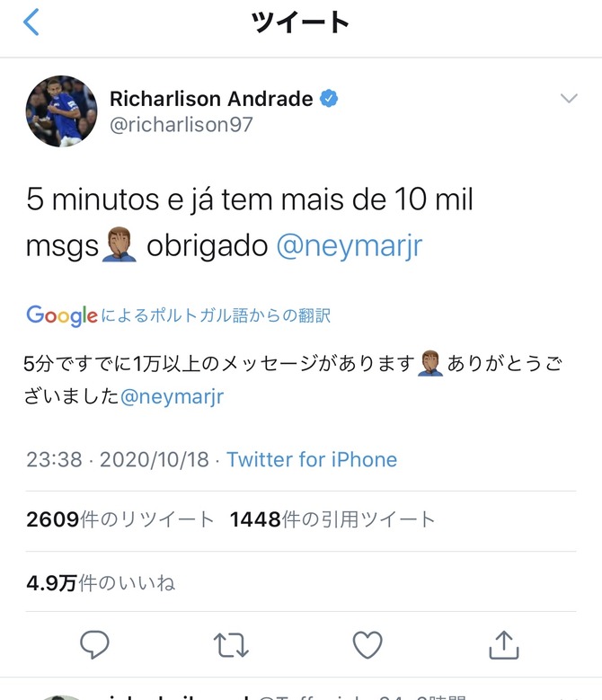Open Richarlison's profile picture
Viewport: 602px width, 700px height.
tap(62, 111)
